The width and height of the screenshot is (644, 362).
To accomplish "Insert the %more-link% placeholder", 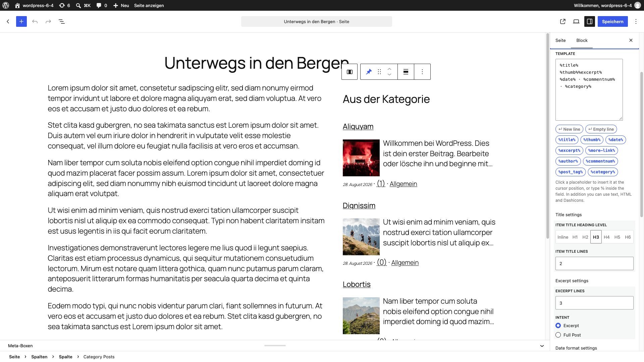I will tap(602, 150).
